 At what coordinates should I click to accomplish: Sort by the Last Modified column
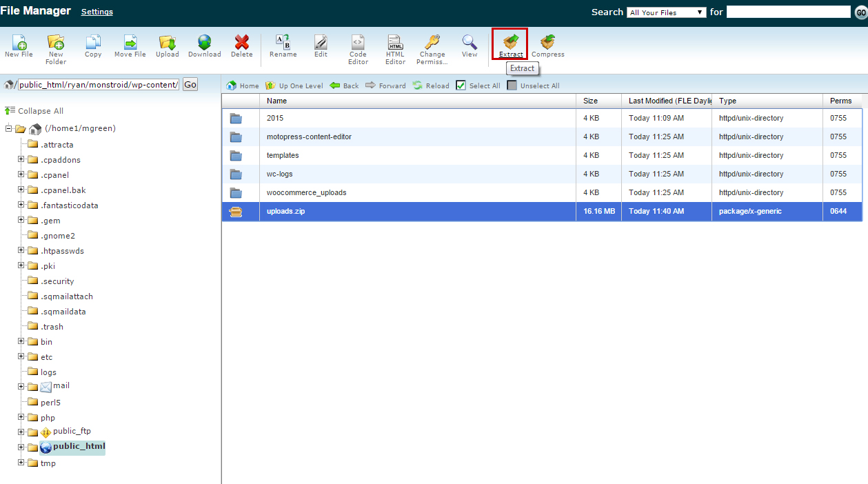click(667, 101)
